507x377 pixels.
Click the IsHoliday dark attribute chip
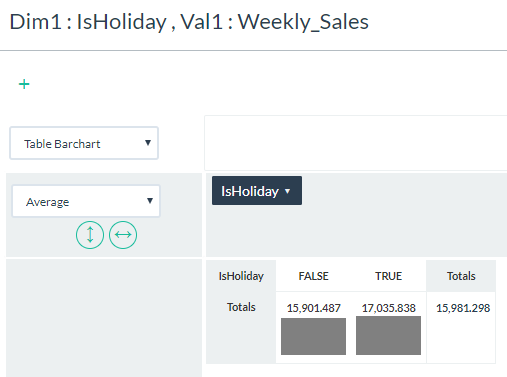click(x=257, y=191)
